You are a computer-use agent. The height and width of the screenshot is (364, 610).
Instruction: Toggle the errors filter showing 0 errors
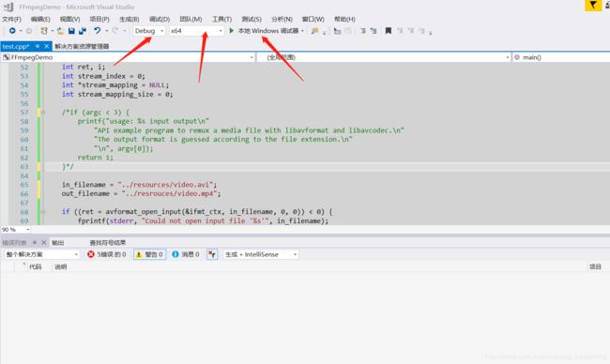pos(107,254)
